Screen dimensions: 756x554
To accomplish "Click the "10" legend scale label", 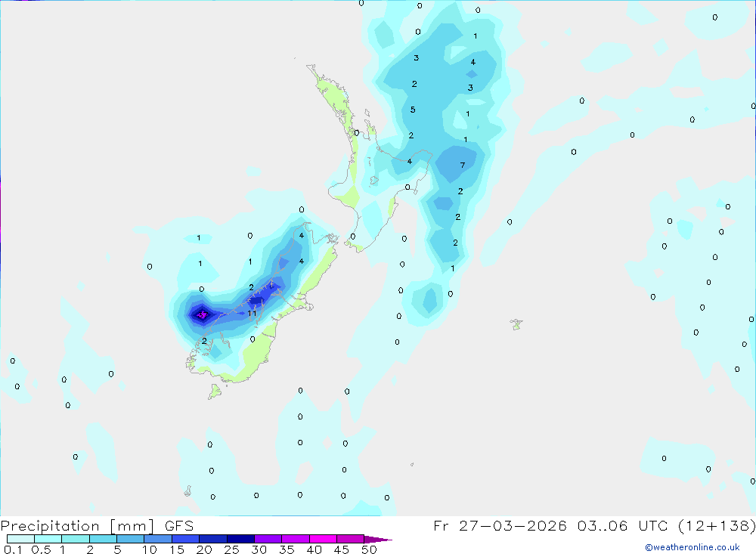I will point(149,549).
